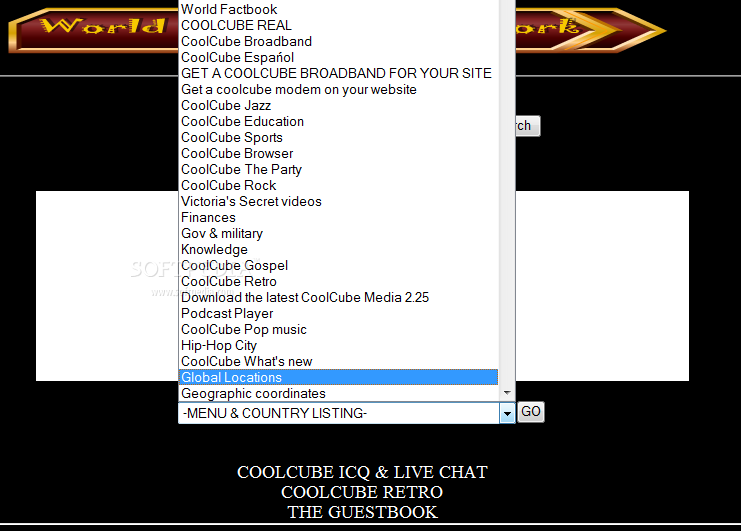Choose Victoria's Secret videos option
This screenshot has height=531, width=741.
[338, 201]
